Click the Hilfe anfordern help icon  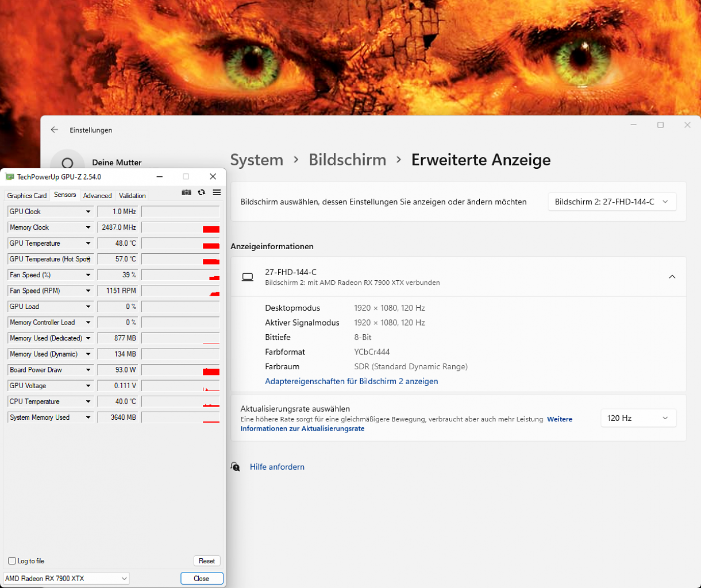coord(235,467)
